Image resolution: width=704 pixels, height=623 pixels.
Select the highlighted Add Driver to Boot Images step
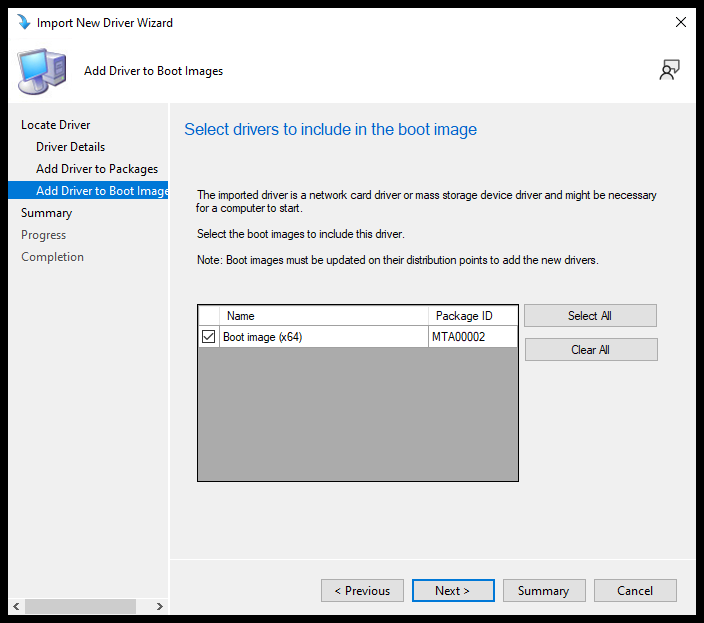click(x=88, y=190)
